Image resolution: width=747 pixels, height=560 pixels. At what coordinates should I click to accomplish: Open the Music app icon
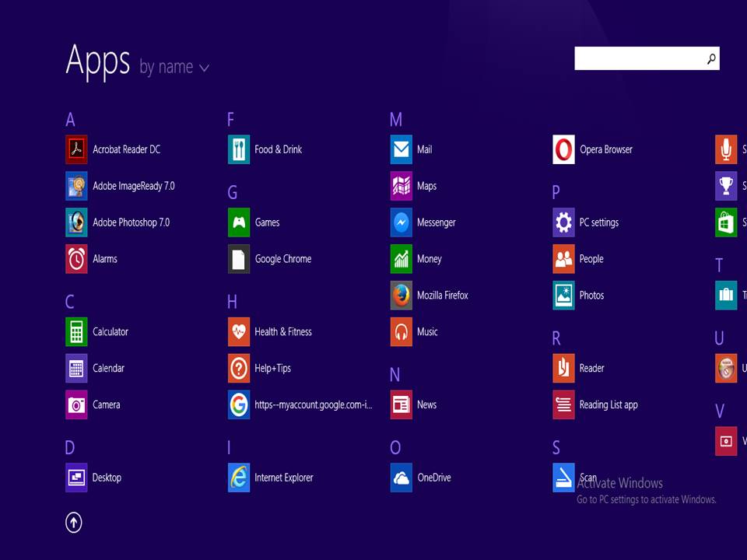click(402, 332)
